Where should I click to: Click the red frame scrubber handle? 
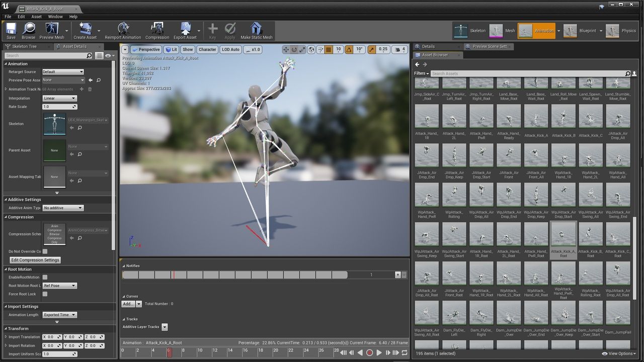169,352
